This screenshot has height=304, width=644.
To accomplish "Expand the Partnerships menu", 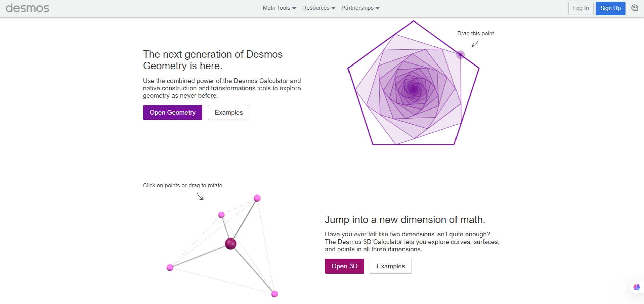I will [360, 8].
